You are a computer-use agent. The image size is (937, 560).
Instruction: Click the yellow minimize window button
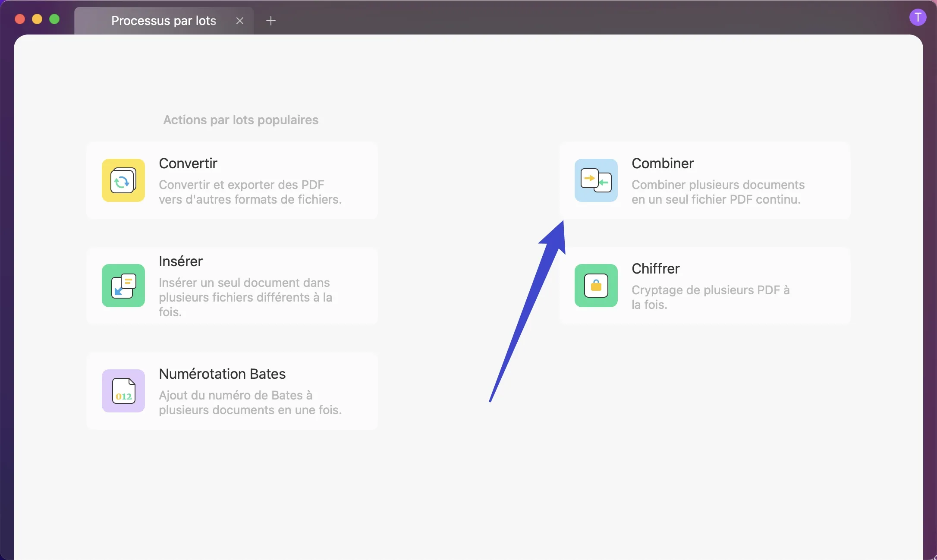37,19
